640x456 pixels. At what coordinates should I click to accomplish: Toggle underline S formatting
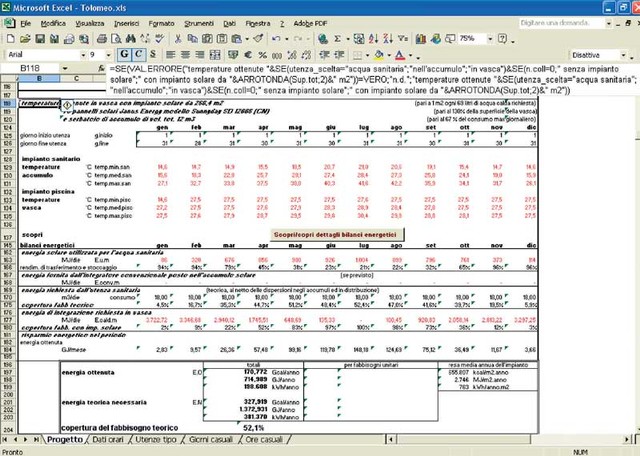[153, 55]
